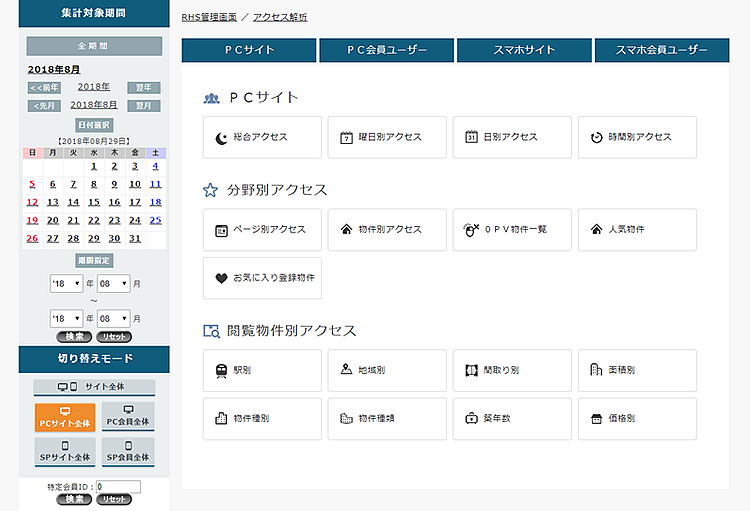
Task: Go to next year with 翌年
Action: (x=143, y=88)
